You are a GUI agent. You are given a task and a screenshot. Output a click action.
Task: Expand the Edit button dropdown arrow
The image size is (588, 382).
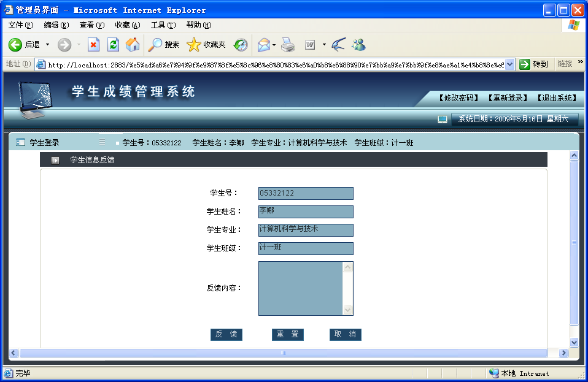click(x=324, y=45)
